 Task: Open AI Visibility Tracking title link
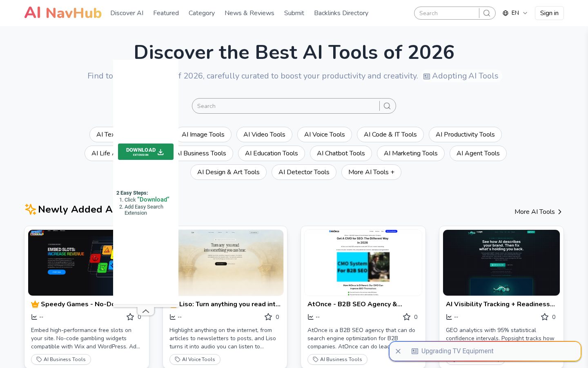point(500,304)
